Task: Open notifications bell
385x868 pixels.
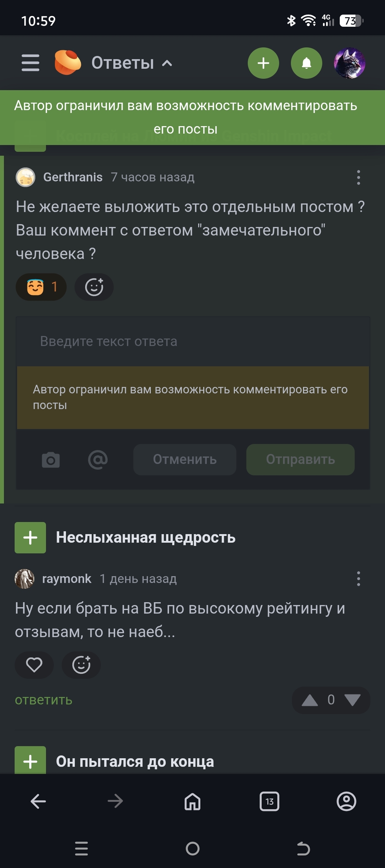Action: click(x=306, y=63)
